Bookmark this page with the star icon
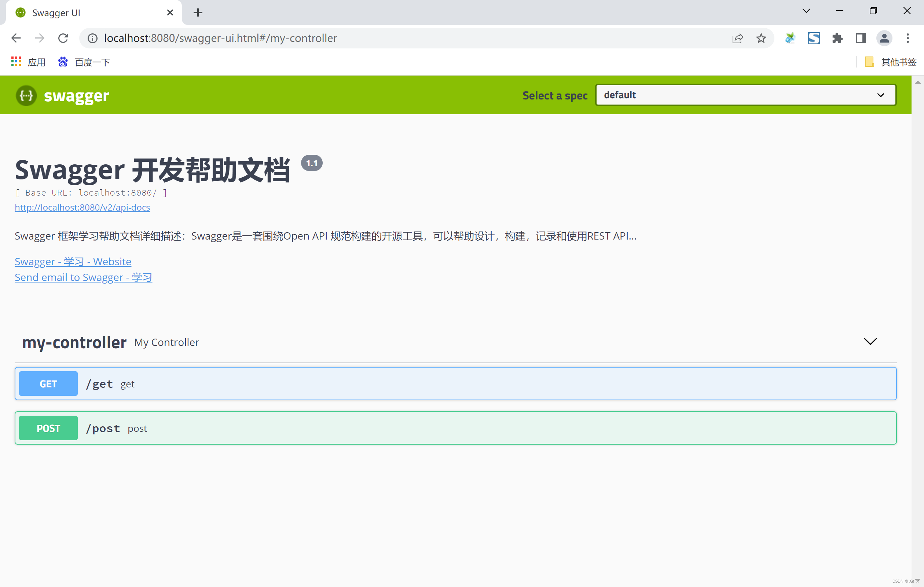Image resolution: width=924 pixels, height=587 pixels. pyautogui.click(x=761, y=38)
